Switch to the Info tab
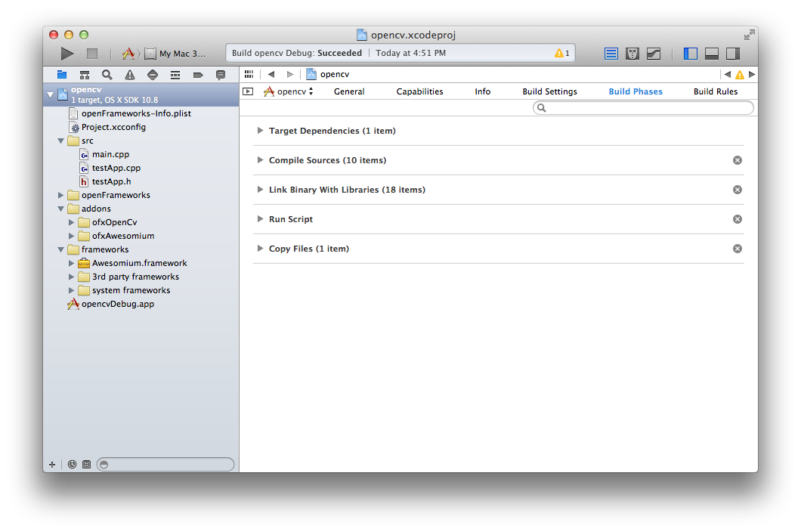 pos(482,91)
